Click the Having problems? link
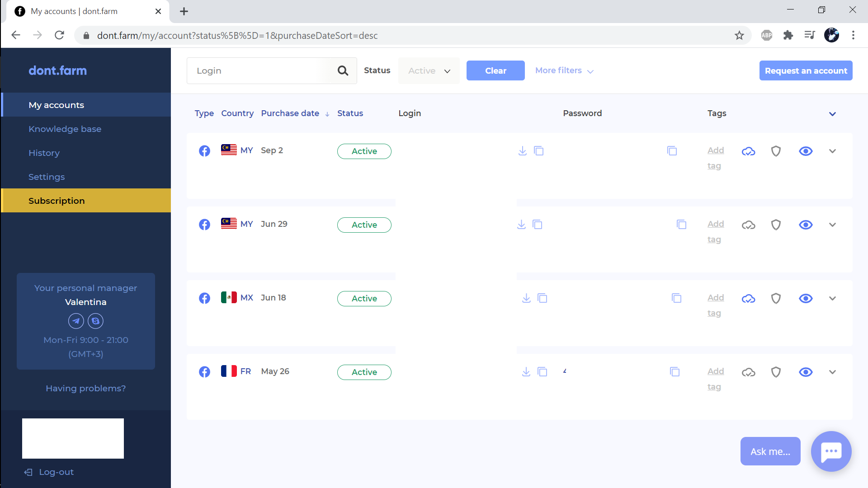This screenshot has width=868, height=488. pyautogui.click(x=86, y=388)
